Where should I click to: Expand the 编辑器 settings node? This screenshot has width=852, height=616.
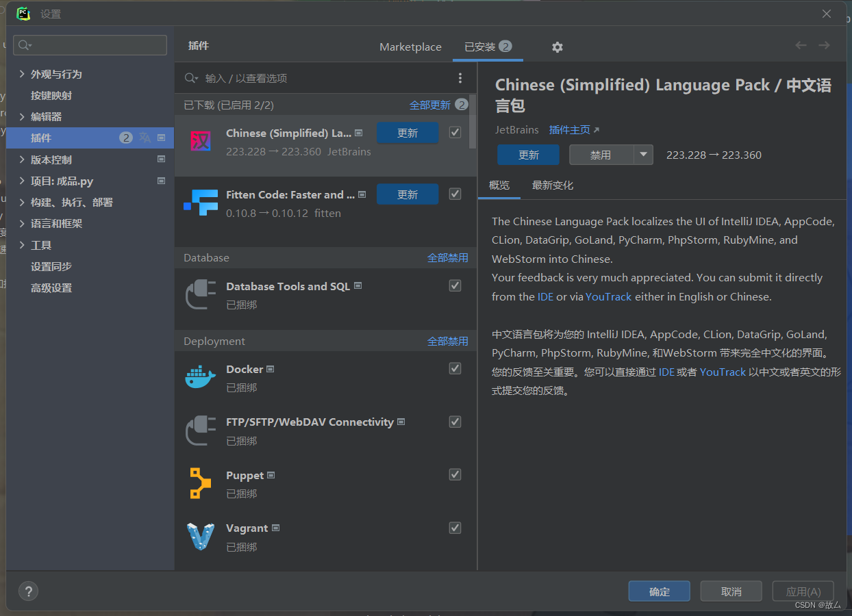(22, 116)
